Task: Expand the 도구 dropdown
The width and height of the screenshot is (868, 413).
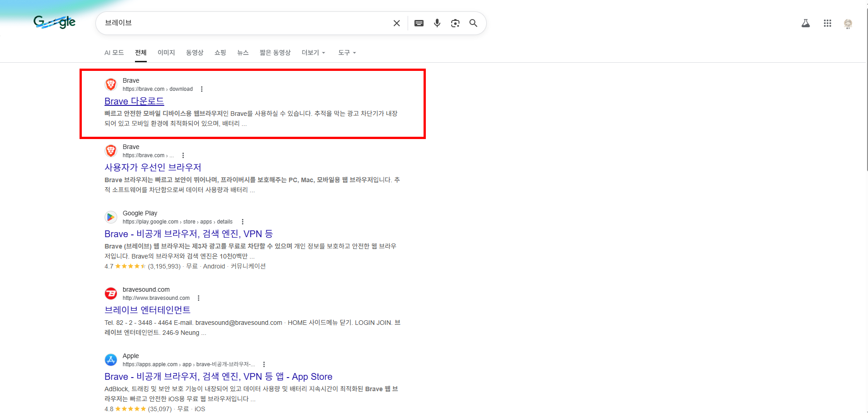Action: click(x=347, y=53)
